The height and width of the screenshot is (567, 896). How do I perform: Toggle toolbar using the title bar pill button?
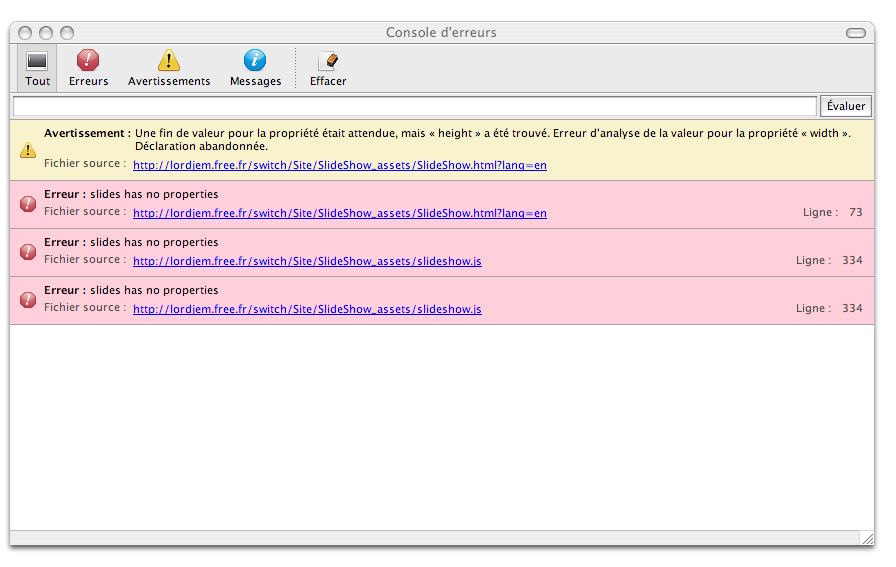pyautogui.click(x=855, y=33)
